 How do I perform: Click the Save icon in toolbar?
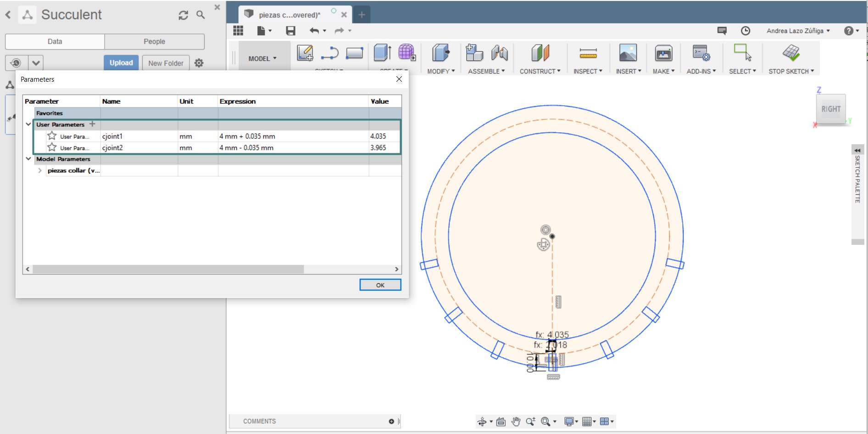290,31
